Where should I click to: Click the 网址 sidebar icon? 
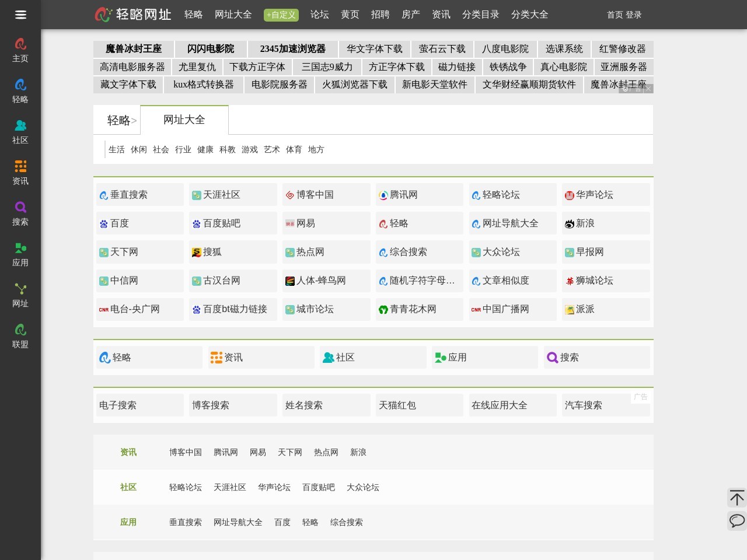[x=20, y=295]
